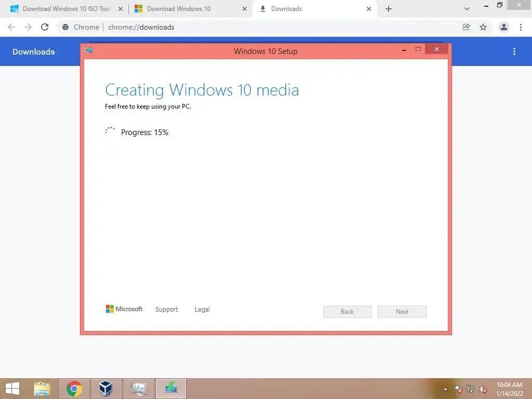Click the Back button in Setup

coord(348,312)
